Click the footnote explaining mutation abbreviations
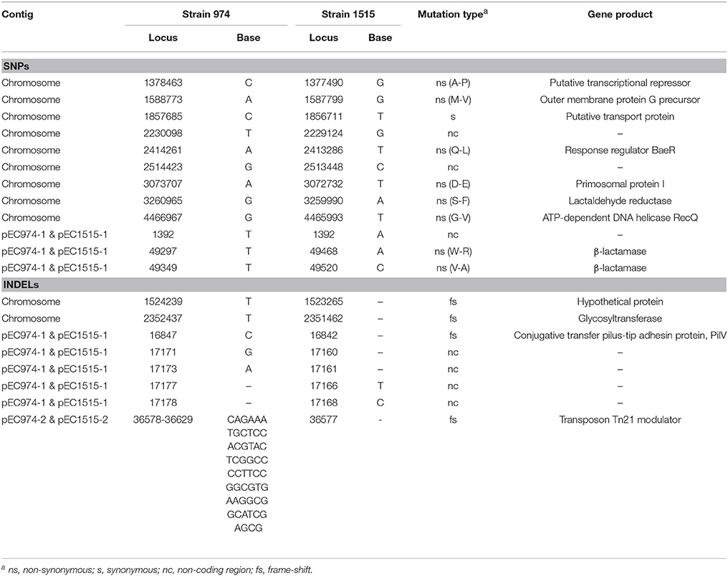Screen dimensions: 728x576 click(x=156, y=569)
